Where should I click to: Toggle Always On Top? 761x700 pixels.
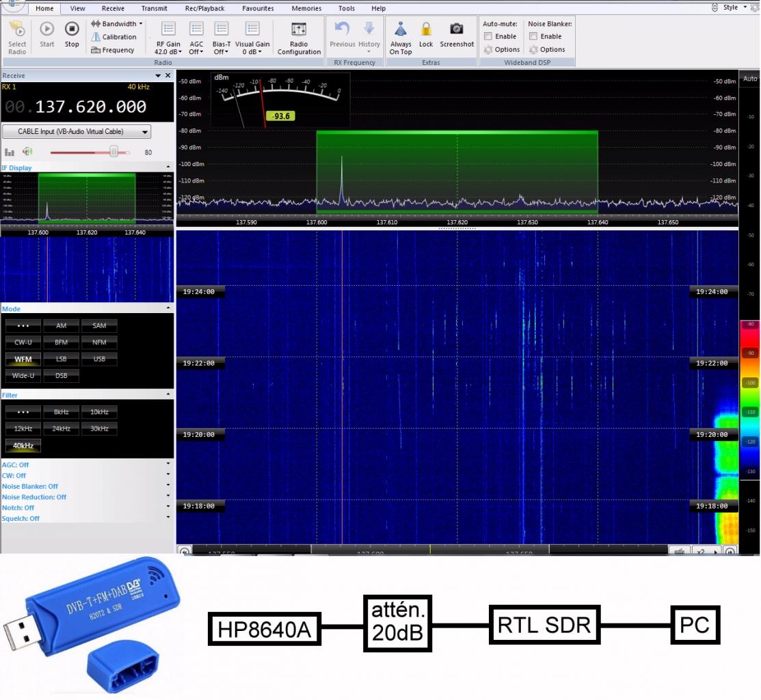[x=401, y=38]
